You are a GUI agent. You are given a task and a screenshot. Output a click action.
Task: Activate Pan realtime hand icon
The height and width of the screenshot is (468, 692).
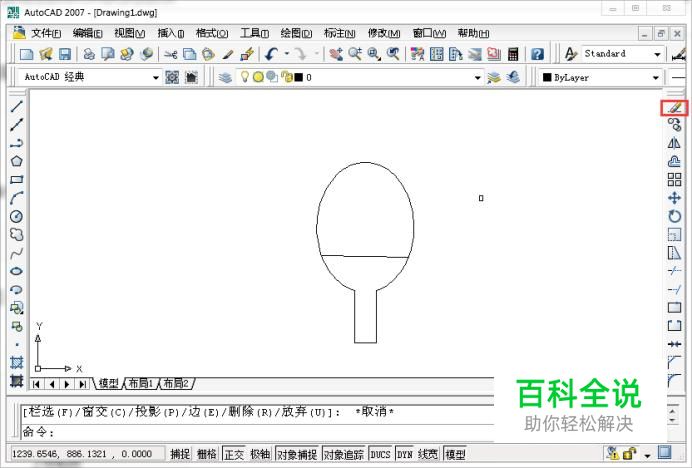[x=336, y=54]
